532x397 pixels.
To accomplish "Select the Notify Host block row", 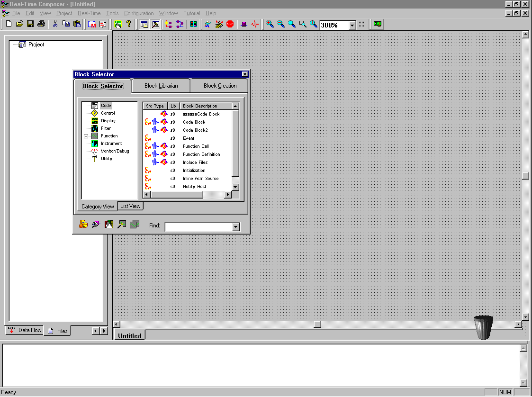I will pos(188,187).
